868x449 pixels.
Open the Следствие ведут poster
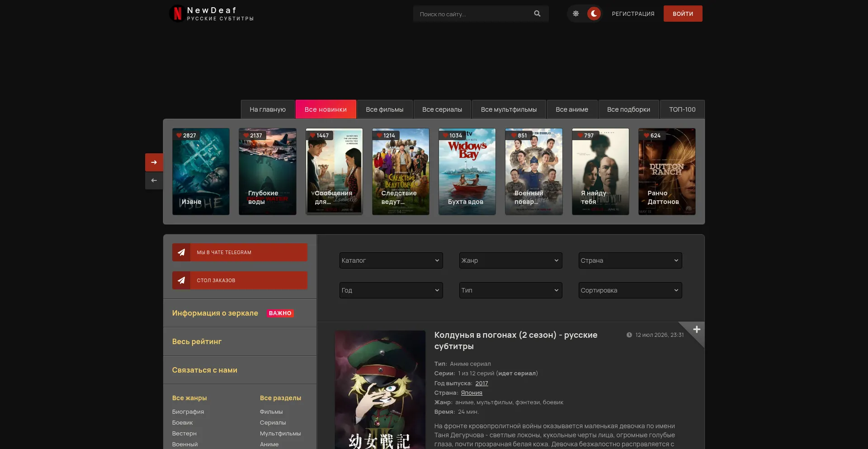click(x=401, y=171)
